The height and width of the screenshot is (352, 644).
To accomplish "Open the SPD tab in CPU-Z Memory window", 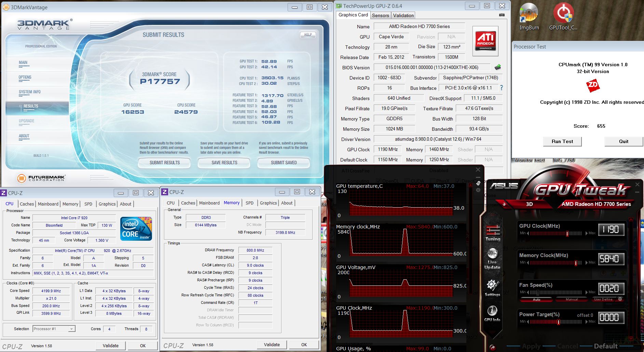I will pos(249,203).
